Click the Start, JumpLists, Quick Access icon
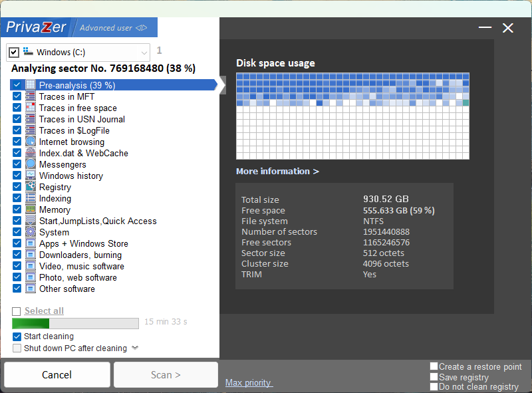 [x=31, y=221]
